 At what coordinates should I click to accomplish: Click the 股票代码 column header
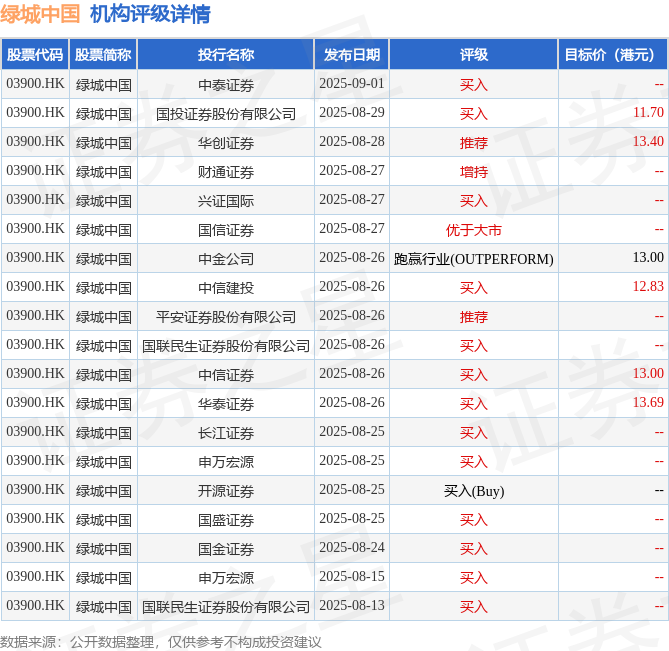[35, 55]
